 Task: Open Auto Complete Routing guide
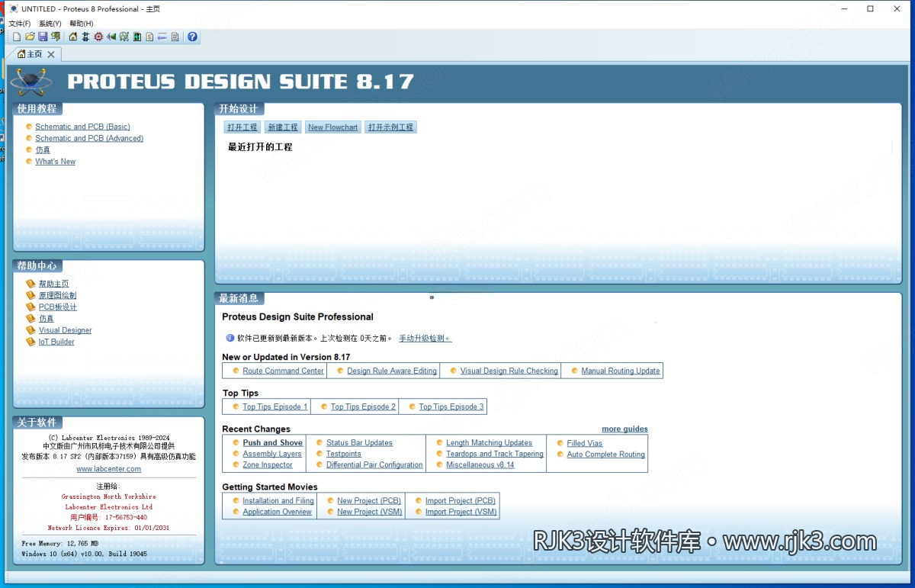605,455
